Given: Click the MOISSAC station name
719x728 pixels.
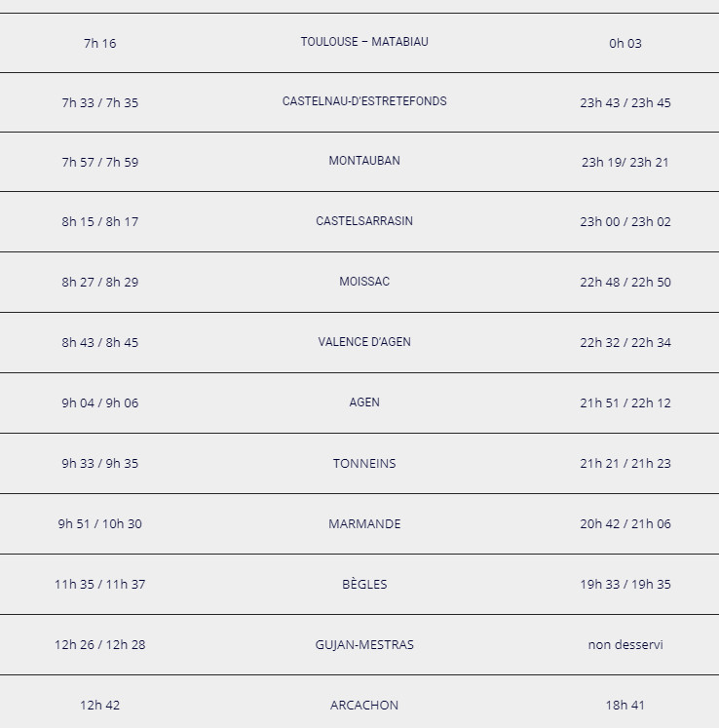Looking at the screenshot, I should 364,282.
